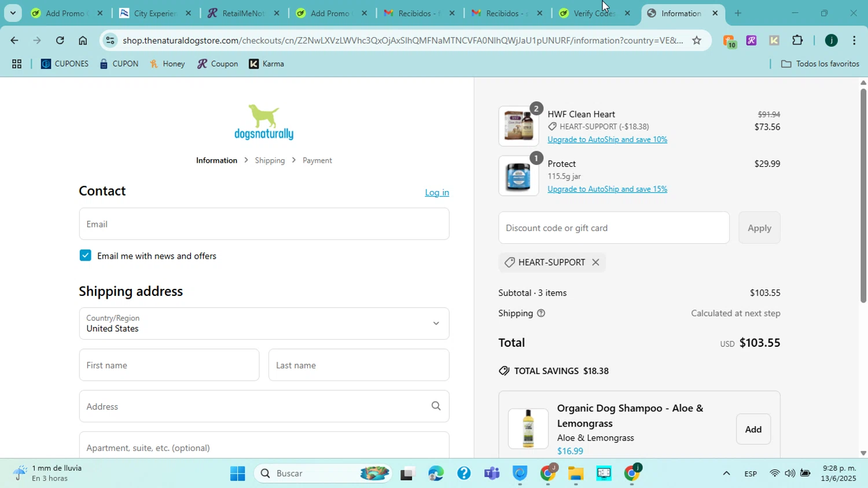The width and height of the screenshot is (868, 488).
Task: Show the shipping help question mark
Action: pyautogui.click(x=541, y=313)
